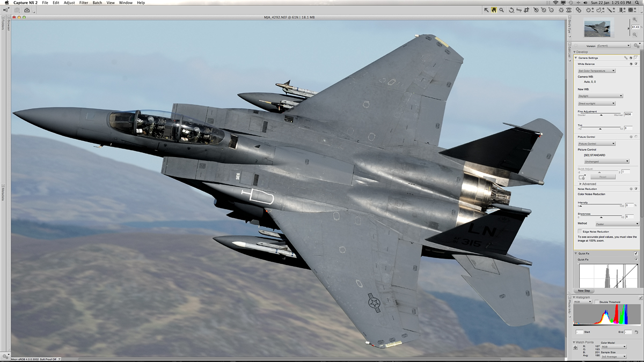The image size is (644, 362).
Task: Open the Direct sunlight dropdown
Action: (x=596, y=104)
